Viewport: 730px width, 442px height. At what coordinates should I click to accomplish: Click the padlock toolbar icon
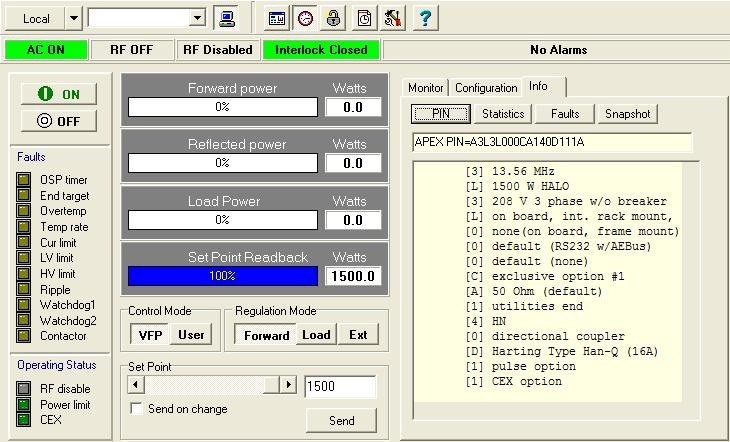click(x=334, y=18)
